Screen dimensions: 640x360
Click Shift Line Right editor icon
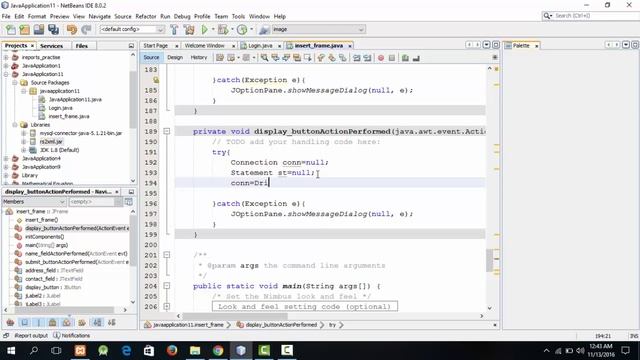point(367,58)
